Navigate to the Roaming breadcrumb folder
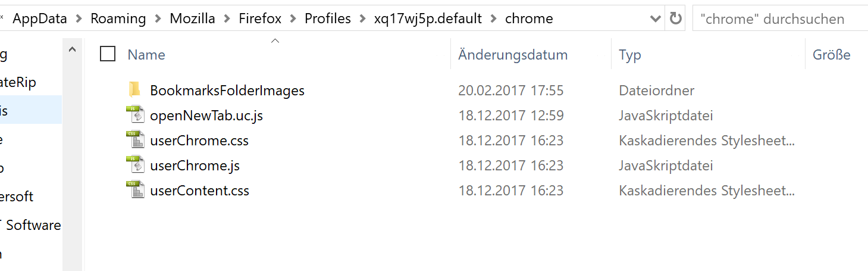 pyautogui.click(x=118, y=18)
